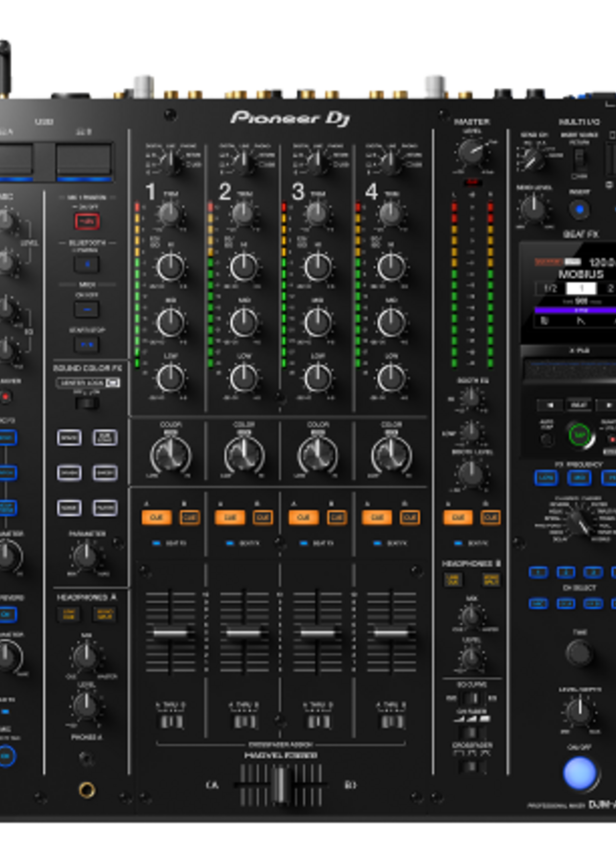Tap the Bluetooth pairing button
Screen dimensions: 616x863
point(87,264)
